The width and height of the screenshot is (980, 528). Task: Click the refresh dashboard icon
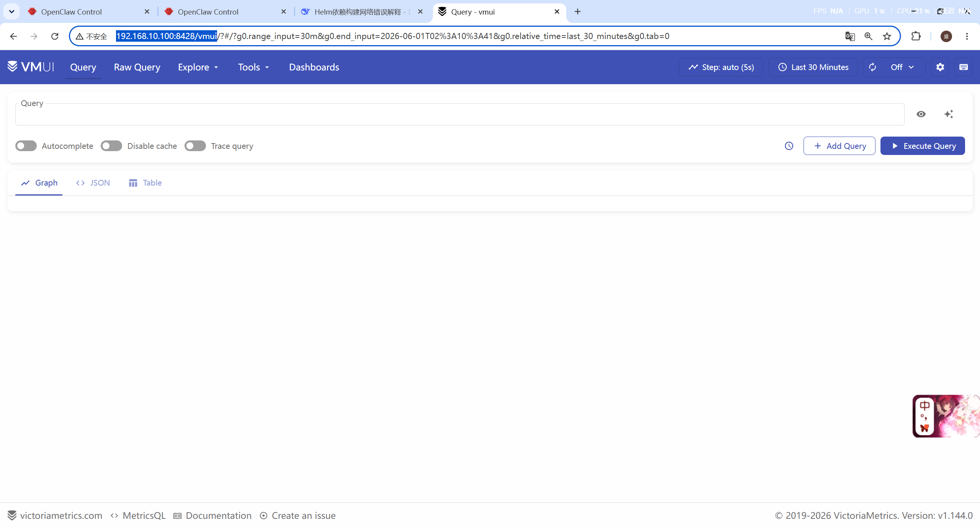tap(872, 67)
